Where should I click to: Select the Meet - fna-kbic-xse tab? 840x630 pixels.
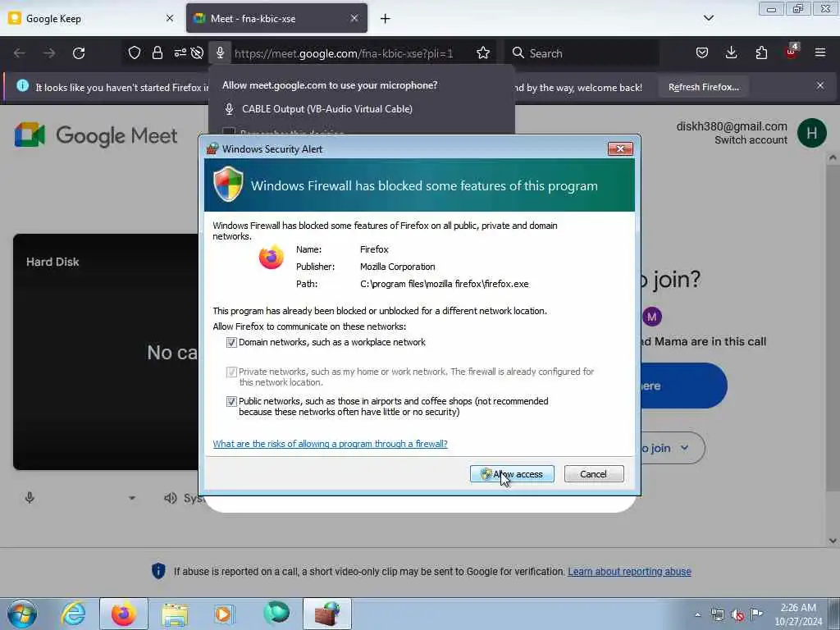pos(277,19)
